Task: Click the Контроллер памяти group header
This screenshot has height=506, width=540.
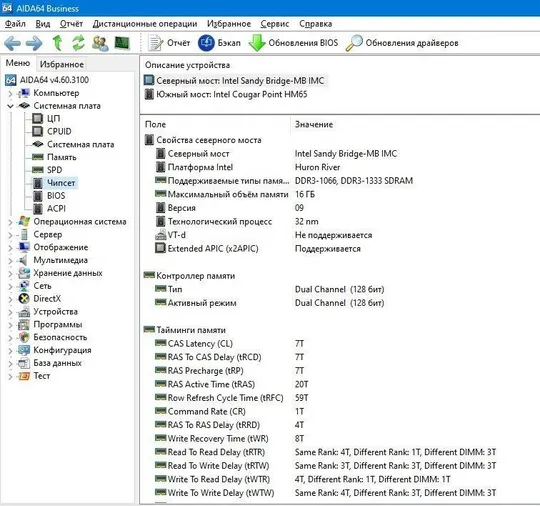Action: point(196,276)
